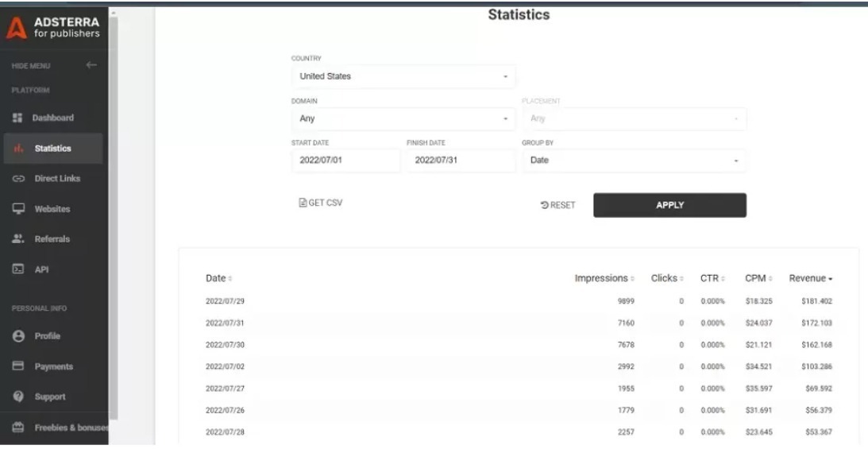Open the Statistics menu item
868x449 pixels.
(x=53, y=149)
